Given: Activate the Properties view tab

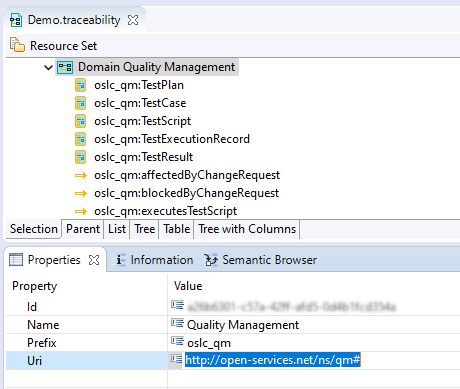Looking at the screenshot, I should tap(54, 260).
